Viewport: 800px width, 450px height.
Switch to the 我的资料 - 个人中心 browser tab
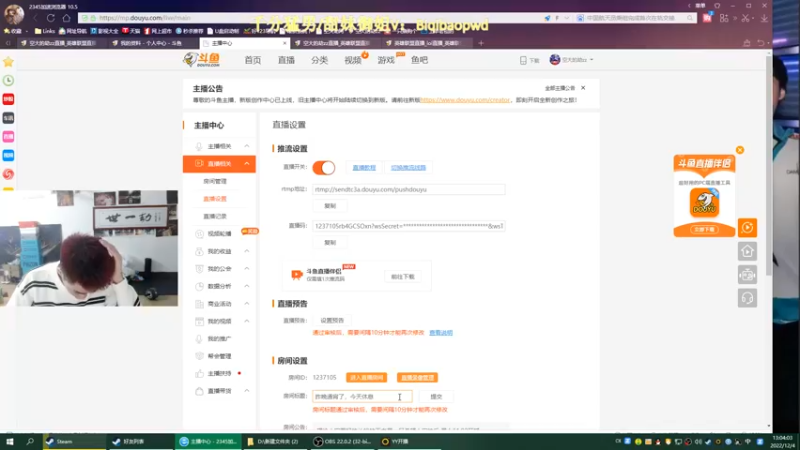[152, 43]
